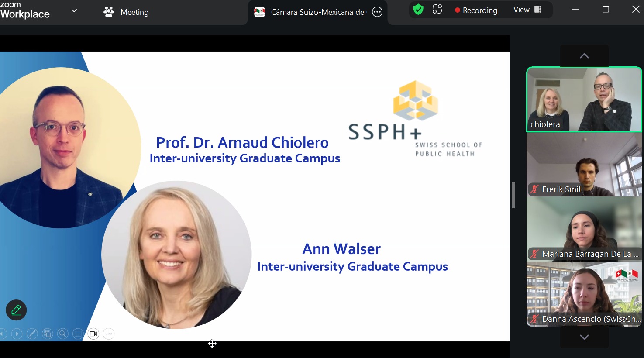The image size is (644, 358).
Task: Go to next slide with play arrow
Action: click(x=17, y=334)
